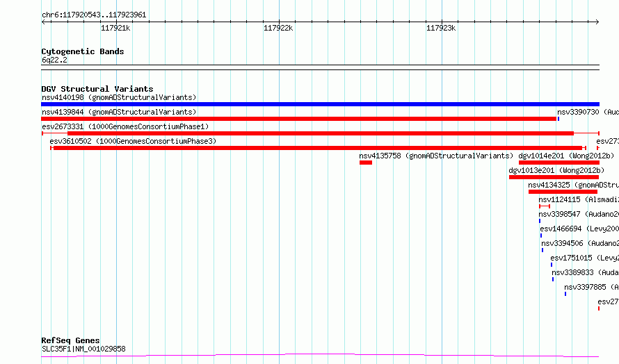Select the blue tick under nsv3390730
Viewport: 619px width, 364px height.
pyautogui.click(x=558, y=119)
